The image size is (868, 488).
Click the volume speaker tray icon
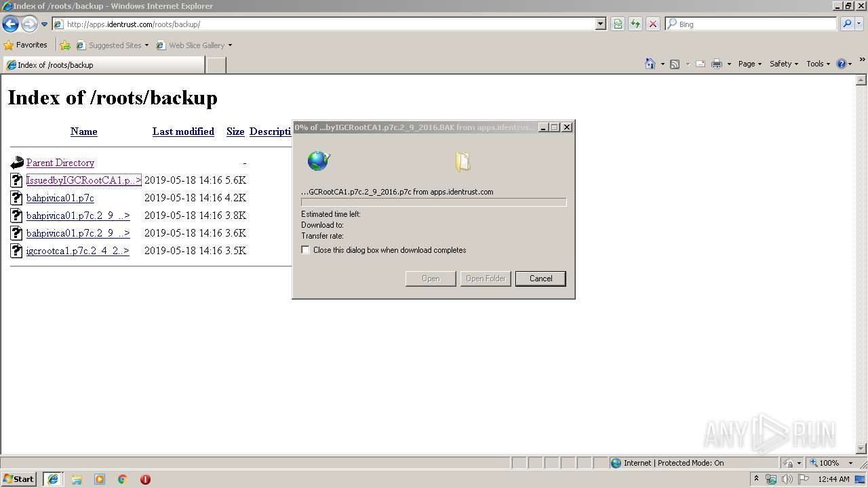pyautogui.click(x=787, y=479)
